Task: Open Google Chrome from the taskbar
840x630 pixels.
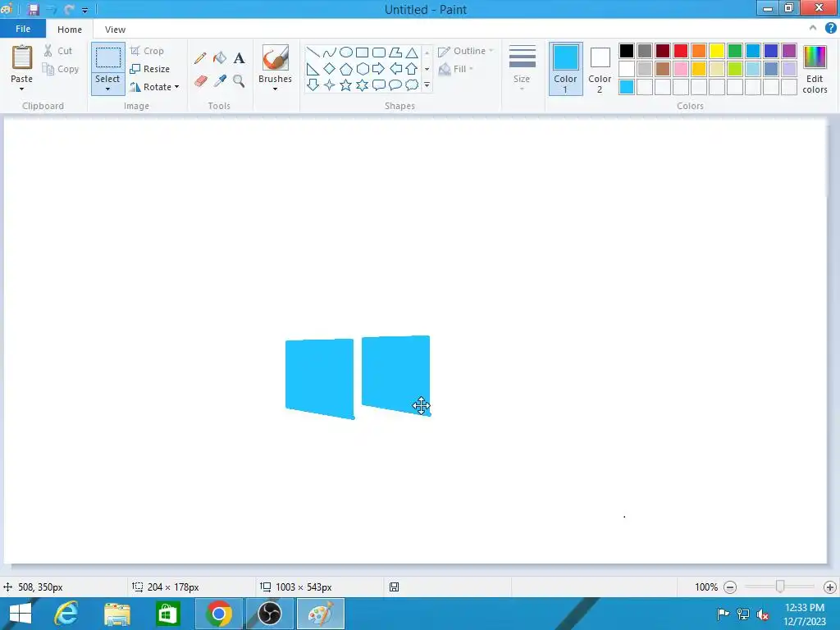Action: [218, 614]
